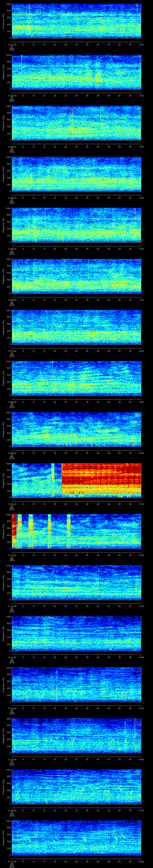Click the "13:01:00" start time label
Image resolution: width=153 pixels, height=868 pixels.
(12, 44)
